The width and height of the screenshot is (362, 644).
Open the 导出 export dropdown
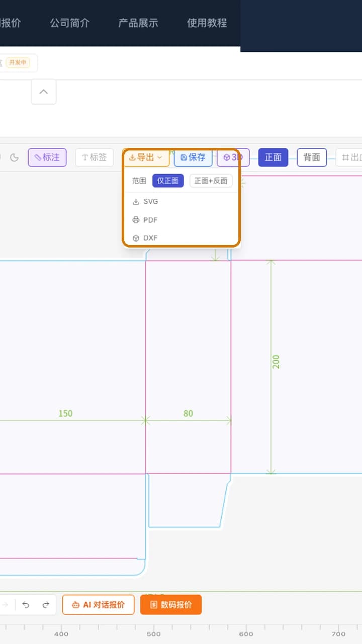coord(146,157)
